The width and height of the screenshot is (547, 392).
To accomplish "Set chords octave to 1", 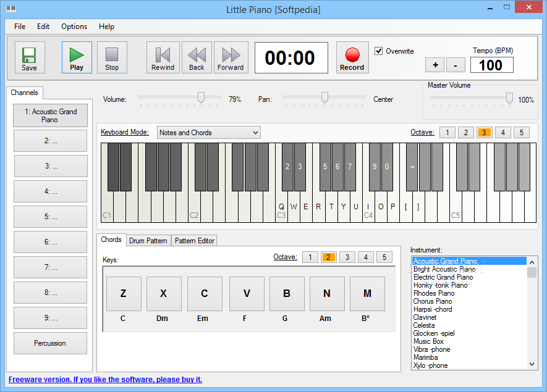I will point(310,257).
